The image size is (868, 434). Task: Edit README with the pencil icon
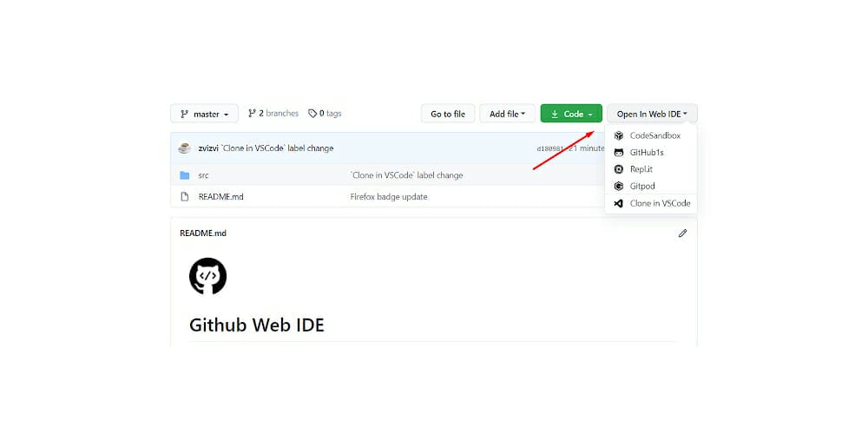tap(682, 233)
